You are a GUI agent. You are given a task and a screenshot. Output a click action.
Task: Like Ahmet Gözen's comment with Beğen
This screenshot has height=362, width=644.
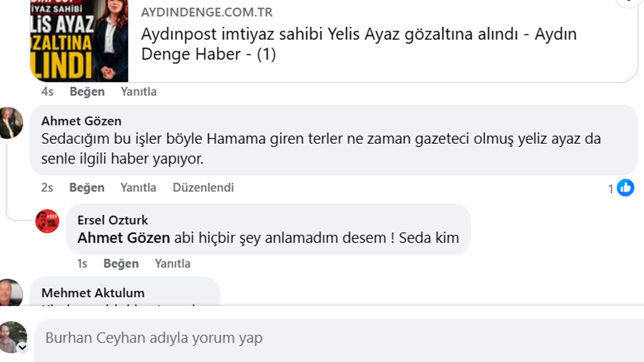click(x=87, y=188)
